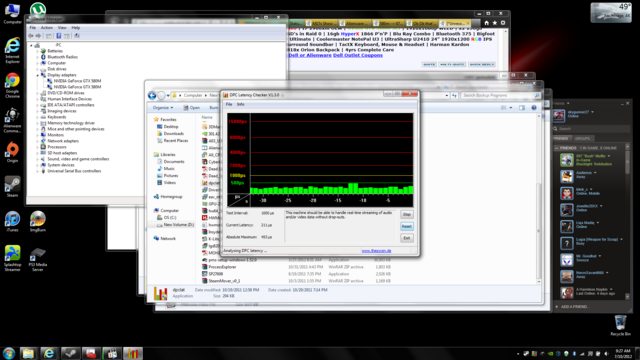Expand the Network adapters node

[x=38, y=141]
